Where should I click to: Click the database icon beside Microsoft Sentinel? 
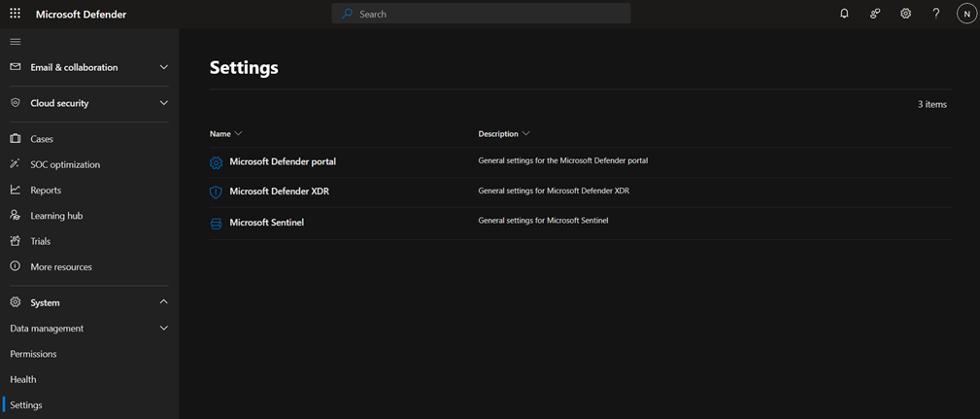click(216, 224)
